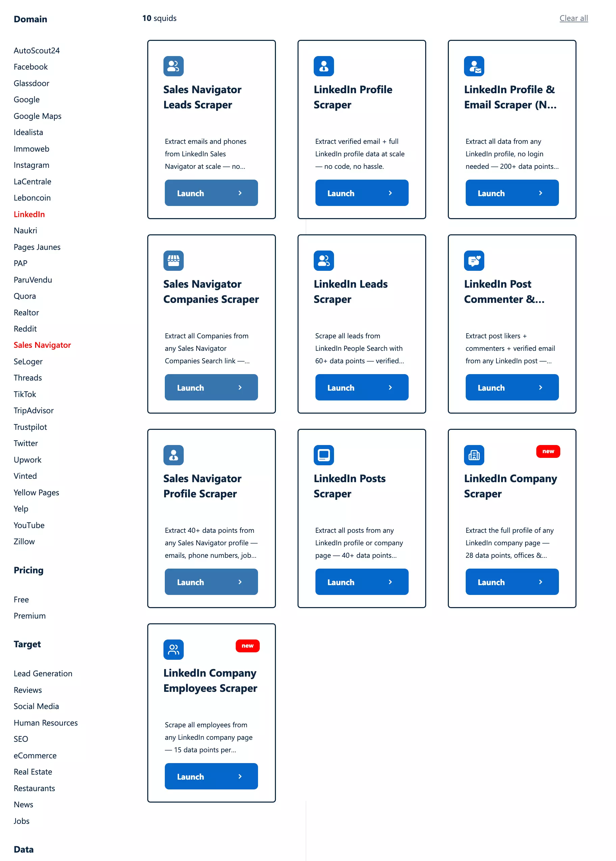Filter target by SEO

(x=21, y=739)
